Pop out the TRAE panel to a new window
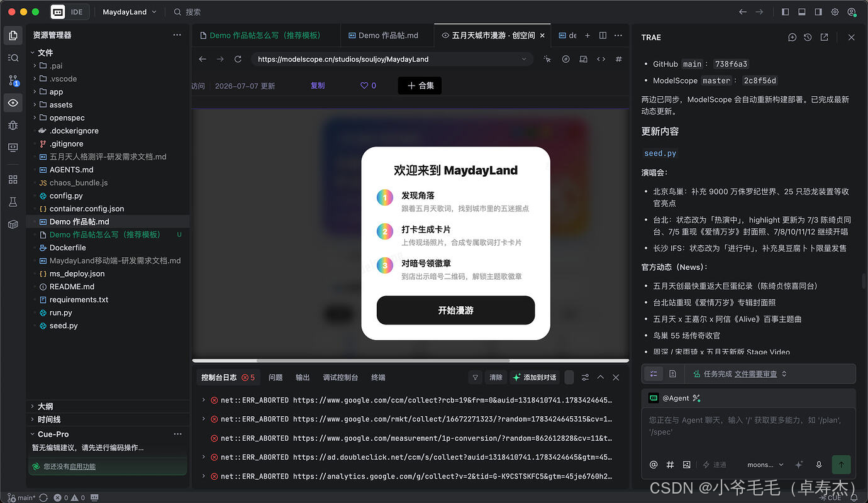Image resolution: width=868 pixels, height=503 pixels. (824, 38)
